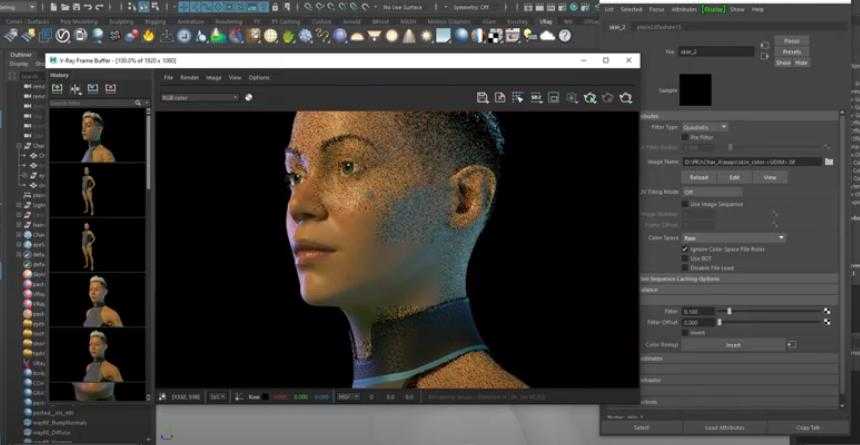Click the Presets button
The height and width of the screenshot is (445, 860).
[x=791, y=52]
